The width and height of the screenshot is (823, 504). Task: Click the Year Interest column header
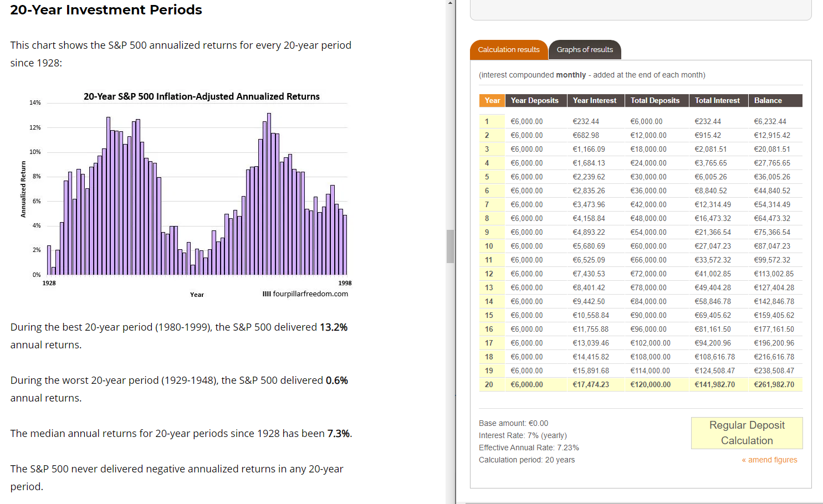click(x=595, y=100)
